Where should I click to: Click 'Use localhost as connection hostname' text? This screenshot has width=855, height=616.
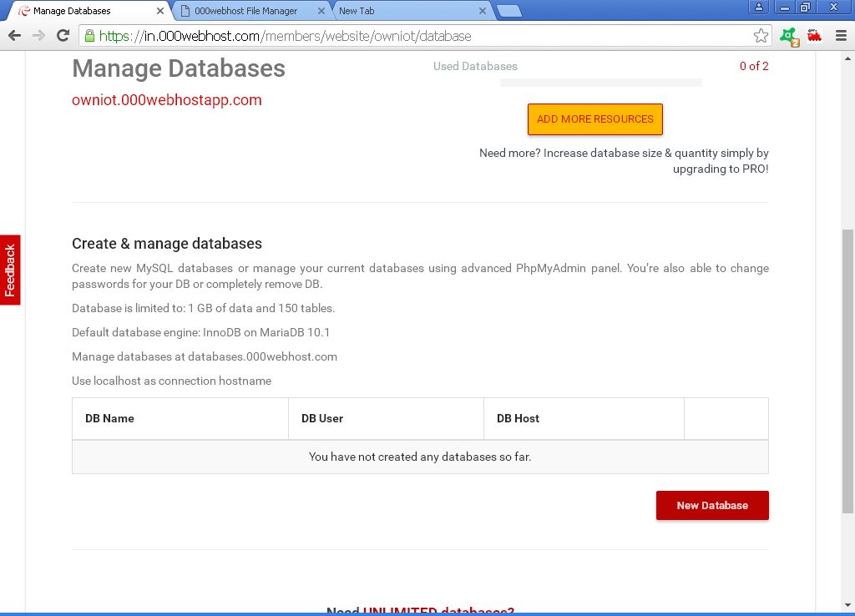point(172,381)
